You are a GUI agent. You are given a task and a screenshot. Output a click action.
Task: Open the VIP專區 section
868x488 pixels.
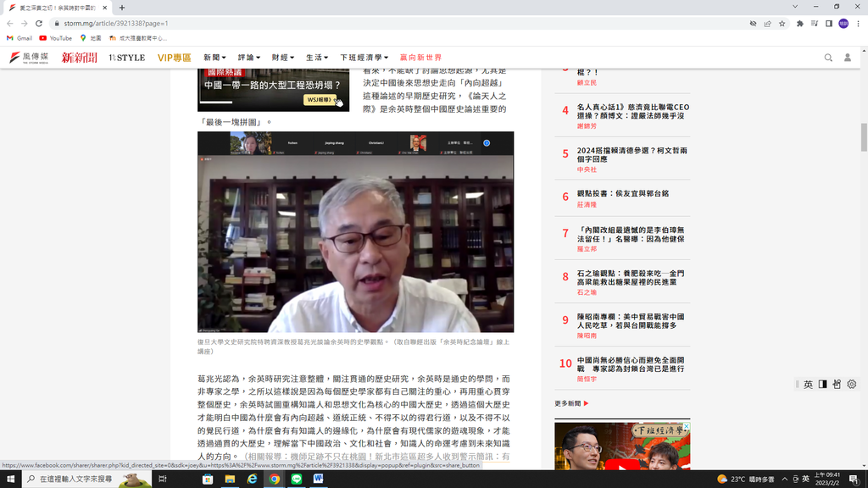175,58
